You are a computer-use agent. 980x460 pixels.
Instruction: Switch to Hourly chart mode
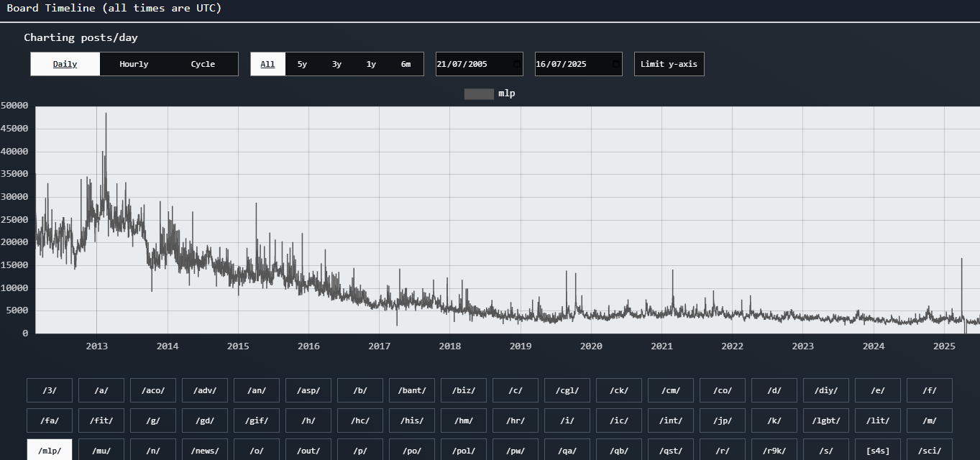134,64
